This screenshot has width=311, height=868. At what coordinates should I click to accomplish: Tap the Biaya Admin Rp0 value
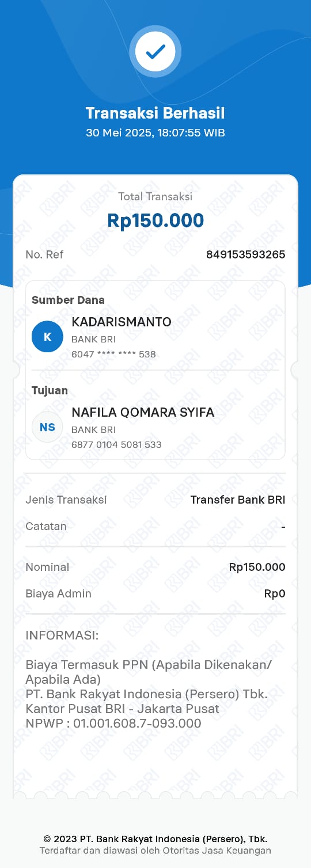275,593
